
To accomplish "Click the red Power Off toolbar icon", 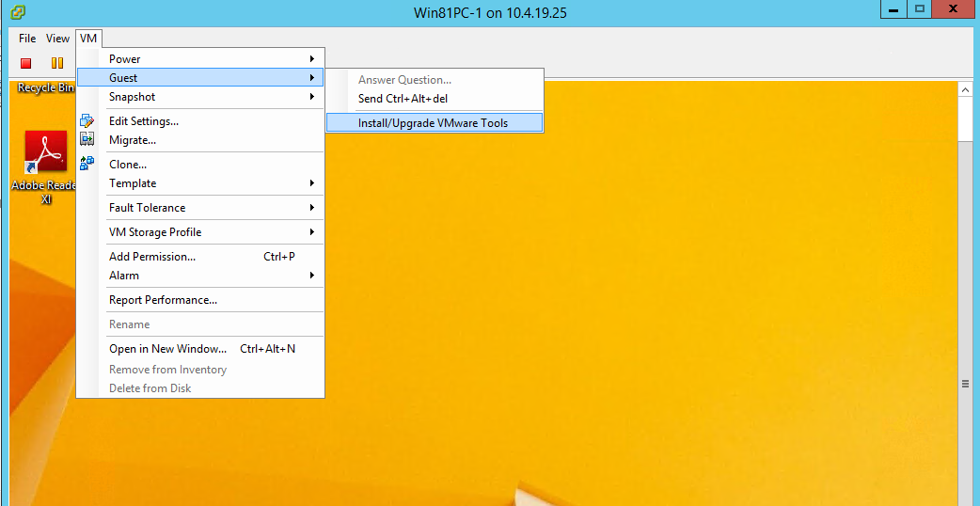I will point(25,63).
